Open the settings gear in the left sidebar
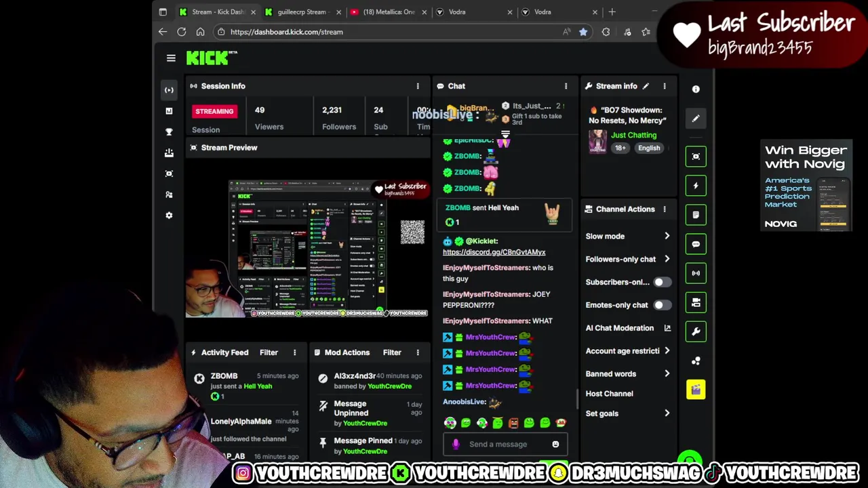 tap(169, 216)
